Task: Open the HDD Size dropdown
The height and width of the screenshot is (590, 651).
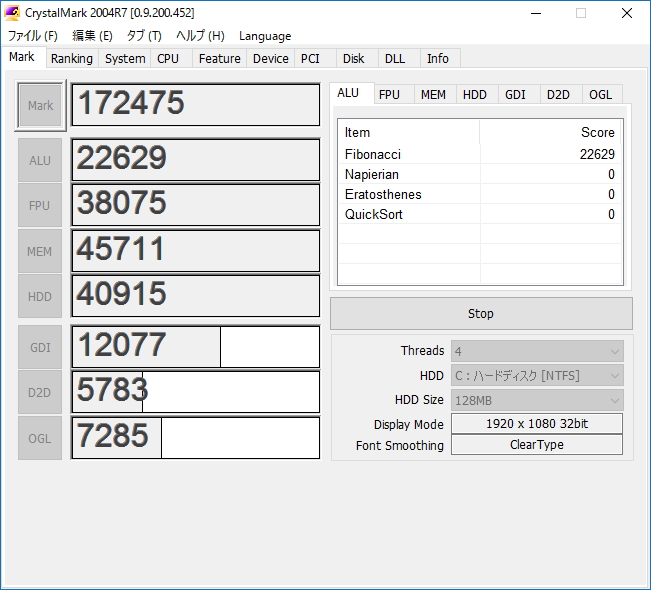Action: click(x=537, y=400)
